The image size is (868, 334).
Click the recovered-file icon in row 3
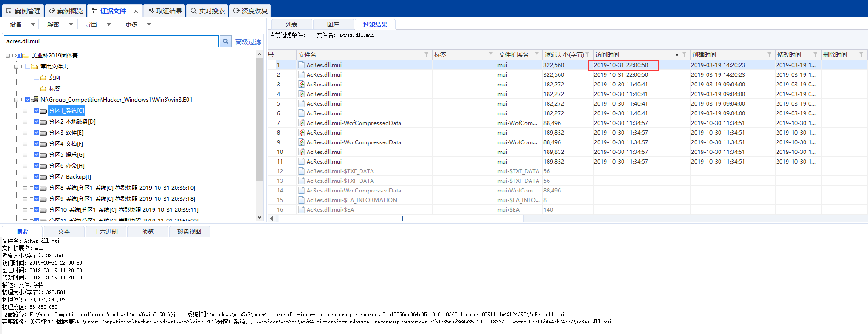(x=302, y=84)
